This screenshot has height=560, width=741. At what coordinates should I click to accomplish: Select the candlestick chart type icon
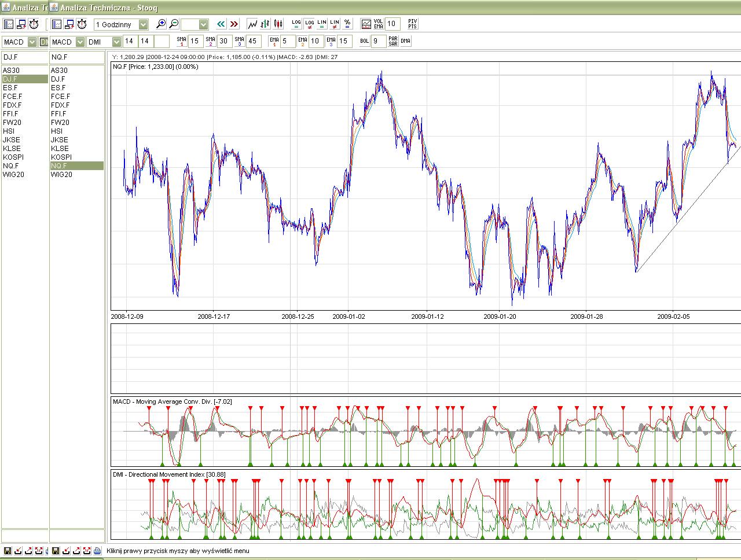point(278,24)
